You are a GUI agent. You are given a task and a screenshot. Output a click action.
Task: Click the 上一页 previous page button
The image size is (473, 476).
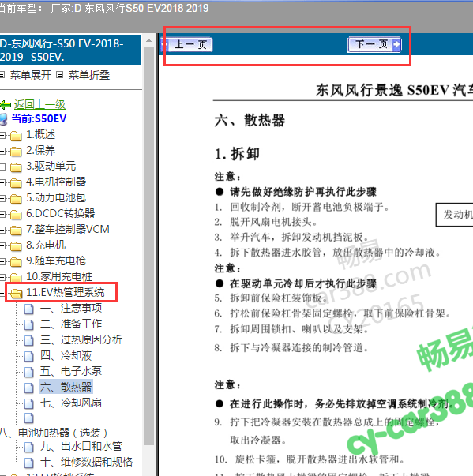(x=186, y=45)
